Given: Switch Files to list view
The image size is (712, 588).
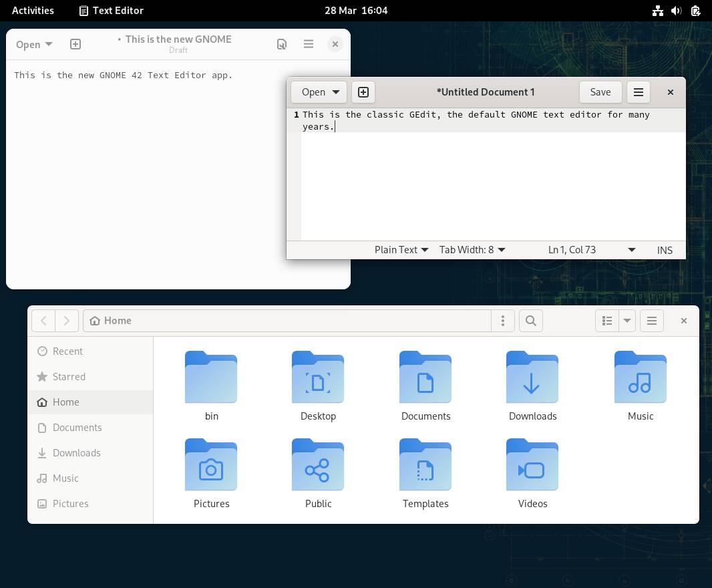Looking at the screenshot, I should pos(607,321).
